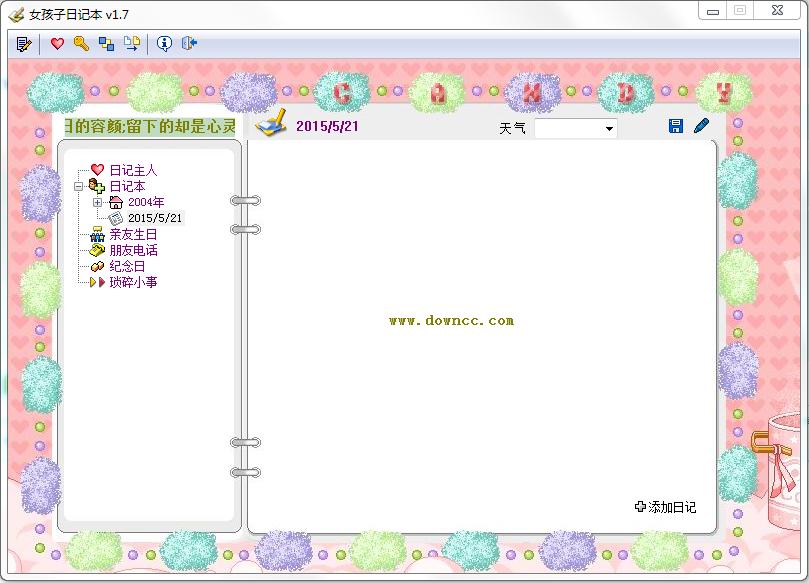The height and width of the screenshot is (583, 809).
Task: Open the info/about icon on toolbar
Action: (x=164, y=43)
